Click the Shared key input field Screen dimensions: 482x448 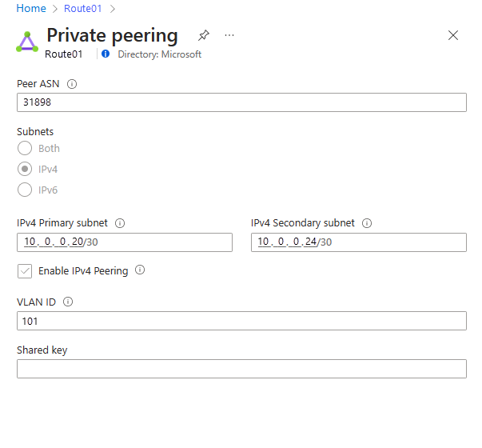point(241,369)
